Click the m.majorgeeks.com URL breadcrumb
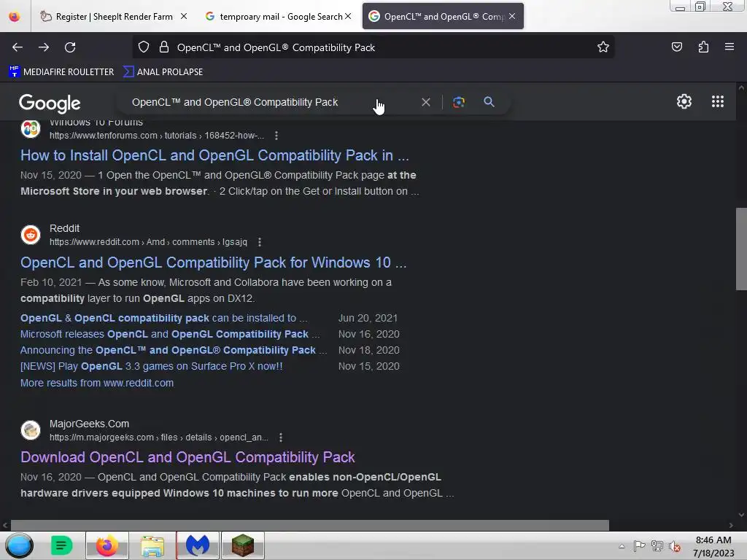The image size is (747, 560). coord(158,437)
